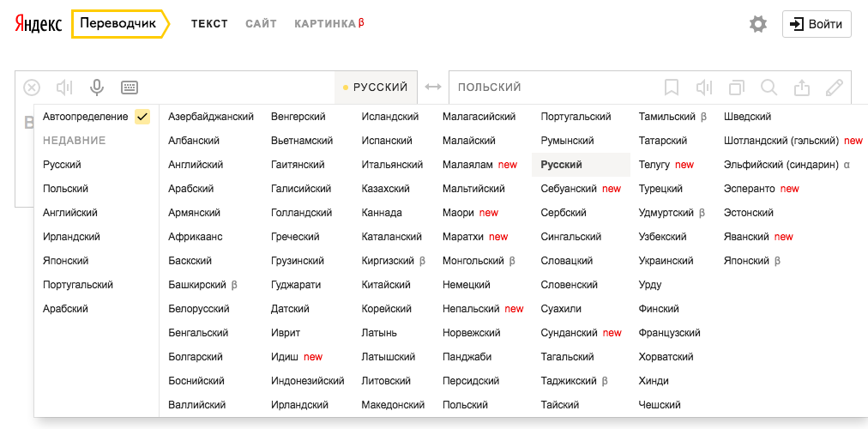Toggle the Автоопределение checkmark
Viewport: 868px width, 429px height.
click(x=142, y=117)
